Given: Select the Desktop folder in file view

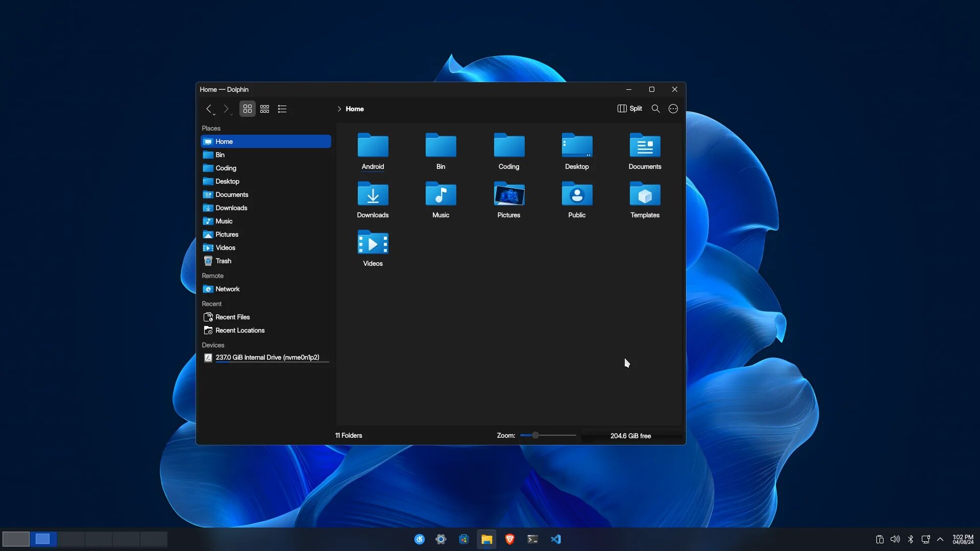Looking at the screenshot, I should coord(577,151).
